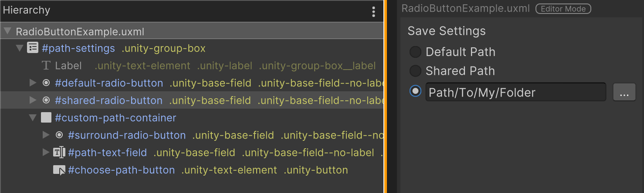Select the Default Path radio button
Image resolution: width=644 pixels, height=193 pixels.
click(415, 52)
